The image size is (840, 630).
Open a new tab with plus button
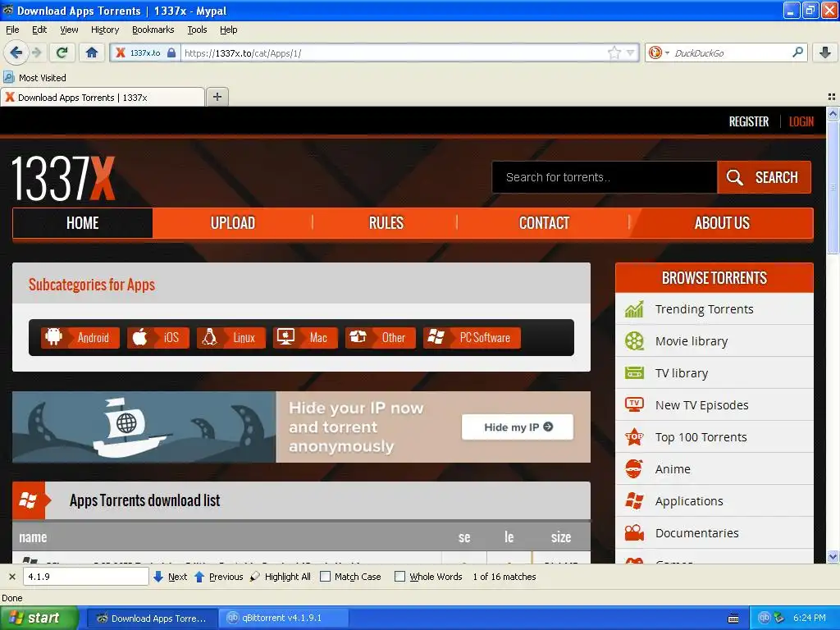tap(217, 97)
